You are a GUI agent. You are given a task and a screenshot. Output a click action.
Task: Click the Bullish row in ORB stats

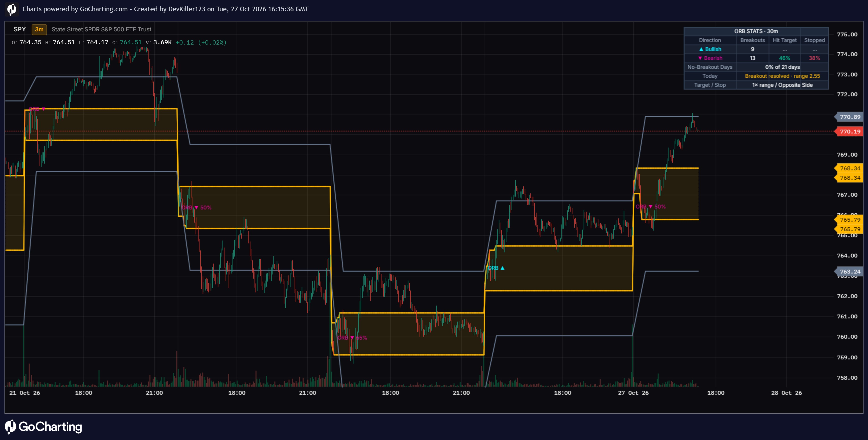tap(756, 49)
